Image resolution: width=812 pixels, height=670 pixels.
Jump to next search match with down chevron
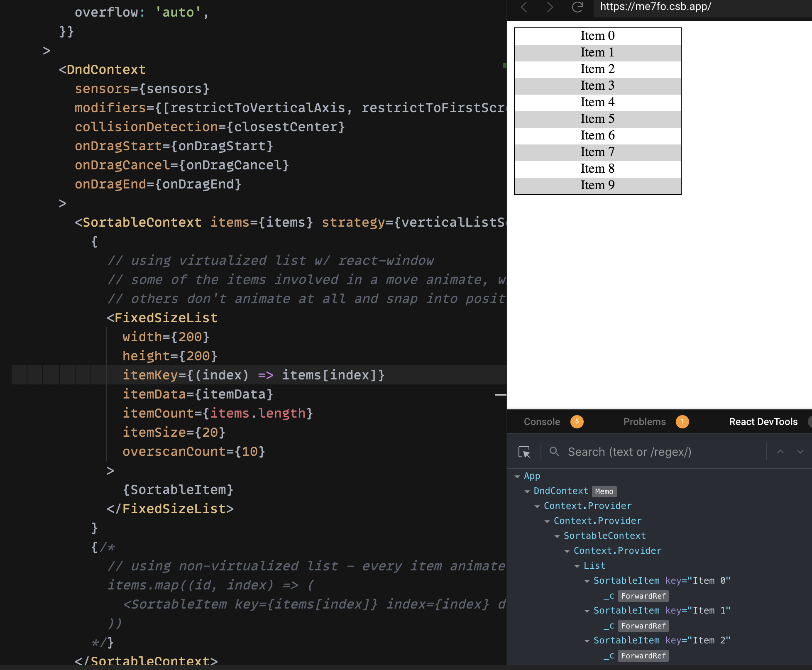click(x=800, y=452)
